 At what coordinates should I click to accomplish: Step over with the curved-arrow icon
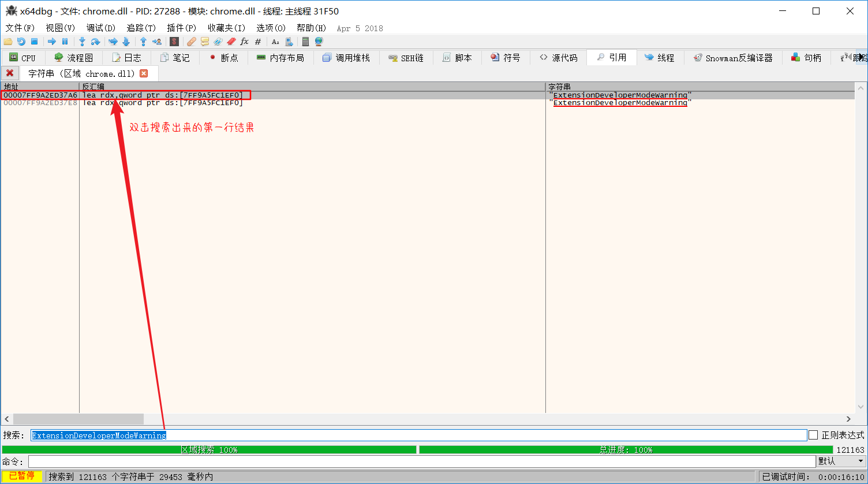pos(96,42)
